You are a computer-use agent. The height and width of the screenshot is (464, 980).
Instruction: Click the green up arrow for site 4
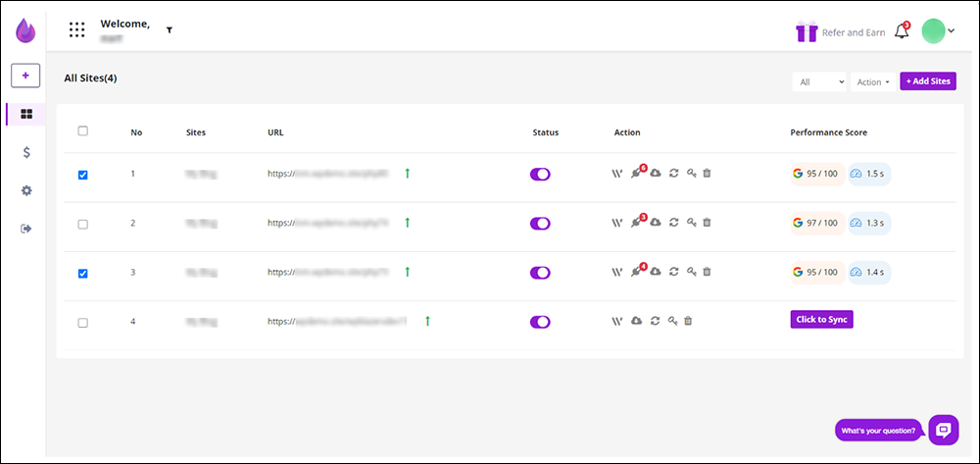tap(427, 321)
